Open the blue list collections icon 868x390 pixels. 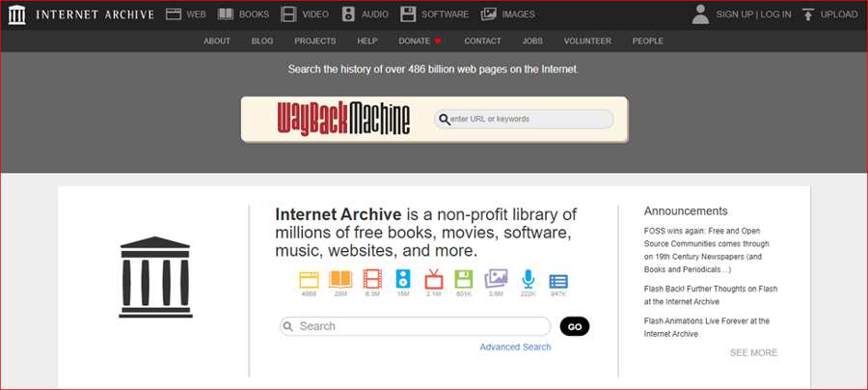click(x=558, y=282)
